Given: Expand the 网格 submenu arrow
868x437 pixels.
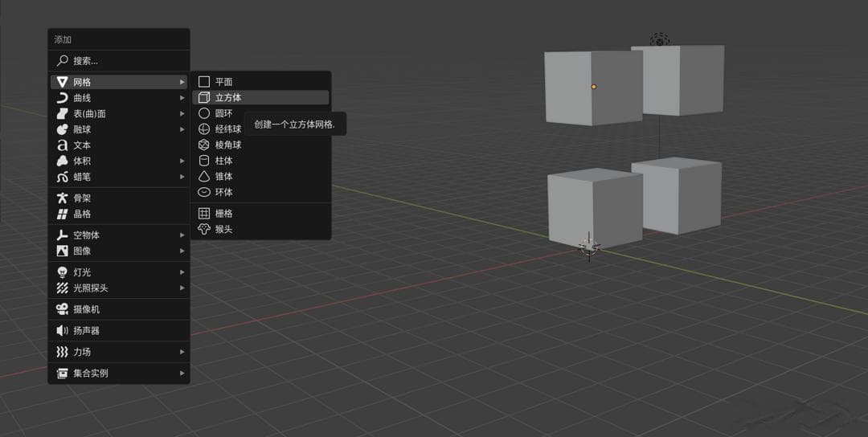Looking at the screenshot, I should pos(182,82).
